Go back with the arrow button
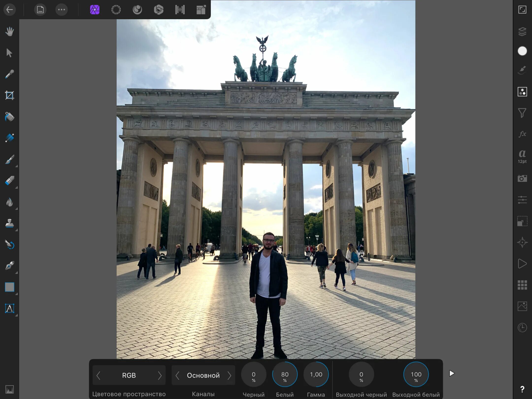Viewport: 532px width, 399px height. (x=9, y=10)
